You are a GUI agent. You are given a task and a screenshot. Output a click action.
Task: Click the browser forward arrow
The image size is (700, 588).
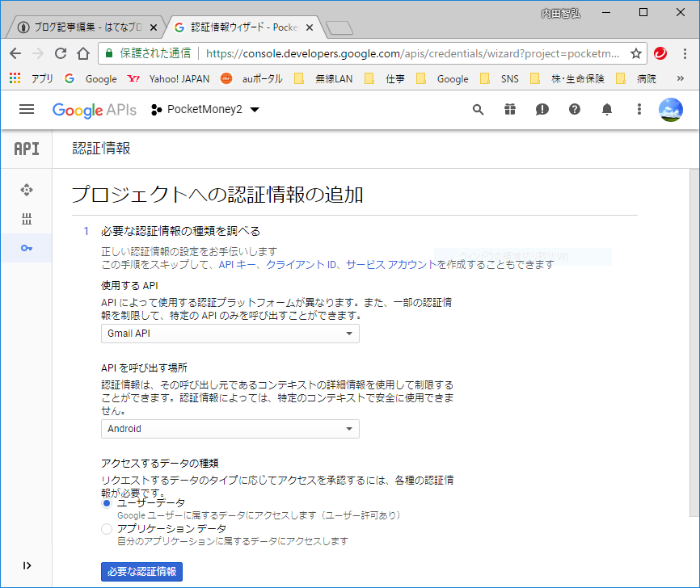(38, 53)
